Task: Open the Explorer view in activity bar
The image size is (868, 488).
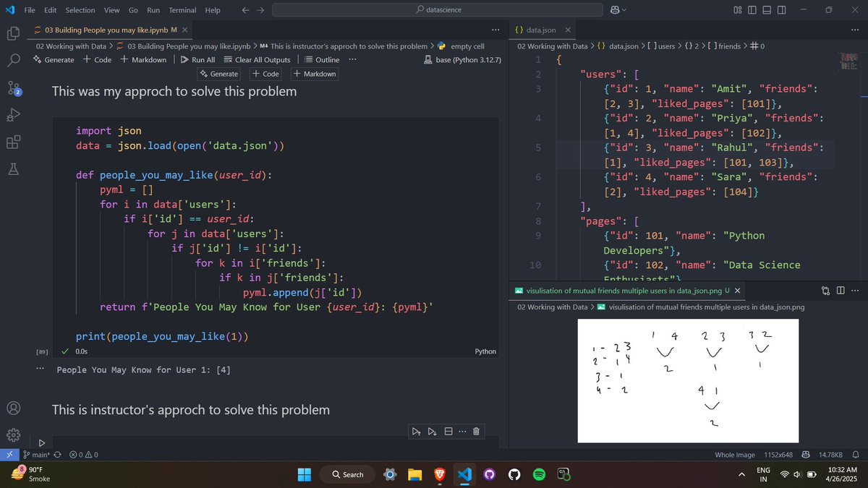Action: click(13, 33)
